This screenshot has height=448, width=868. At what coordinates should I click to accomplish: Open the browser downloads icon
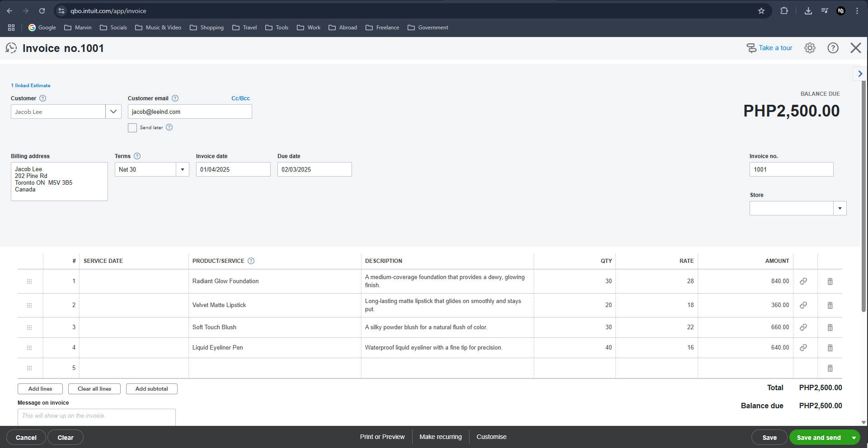(808, 11)
